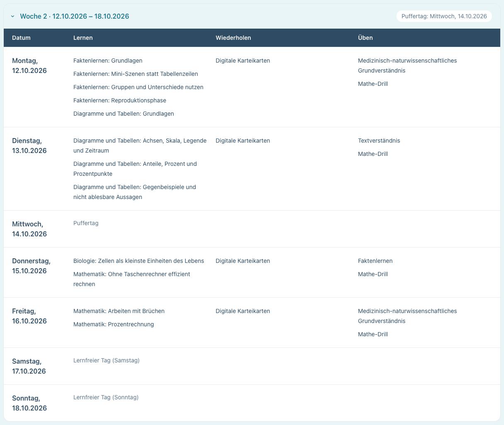The height and width of the screenshot is (425, 504).
Task: Click the "Lernfreier Tag (Samstag)" note
Action: pyautogui.click(x=107, y=360)
